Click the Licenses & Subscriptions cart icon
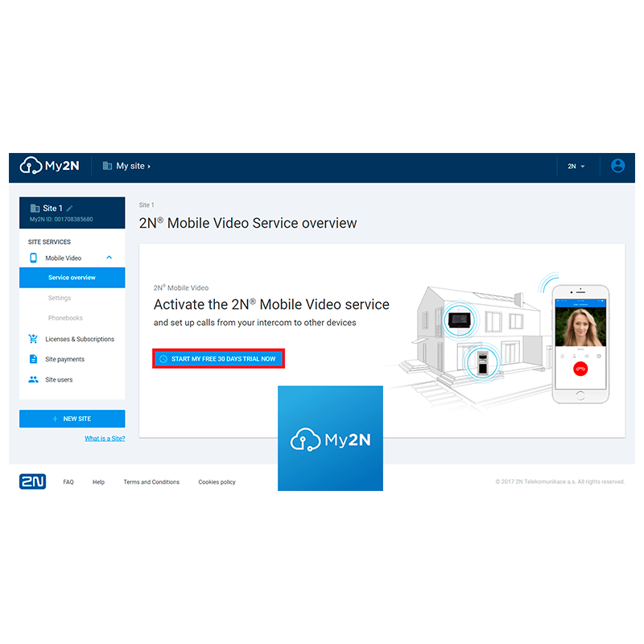 tap(33, 339)
